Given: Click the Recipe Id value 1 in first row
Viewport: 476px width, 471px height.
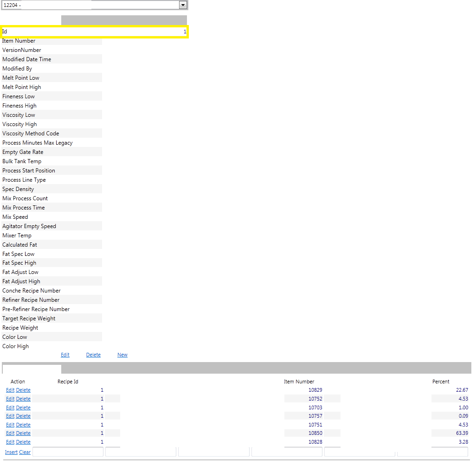Looking at the screenshot, I should pyautogui.click(x=102, y=390).
